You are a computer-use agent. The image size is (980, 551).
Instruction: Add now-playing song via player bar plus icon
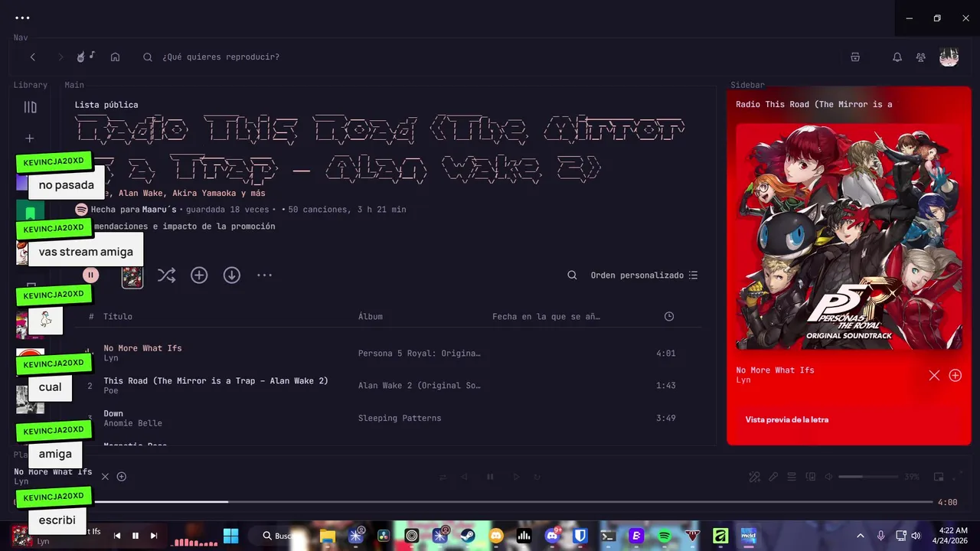[121, 477]
